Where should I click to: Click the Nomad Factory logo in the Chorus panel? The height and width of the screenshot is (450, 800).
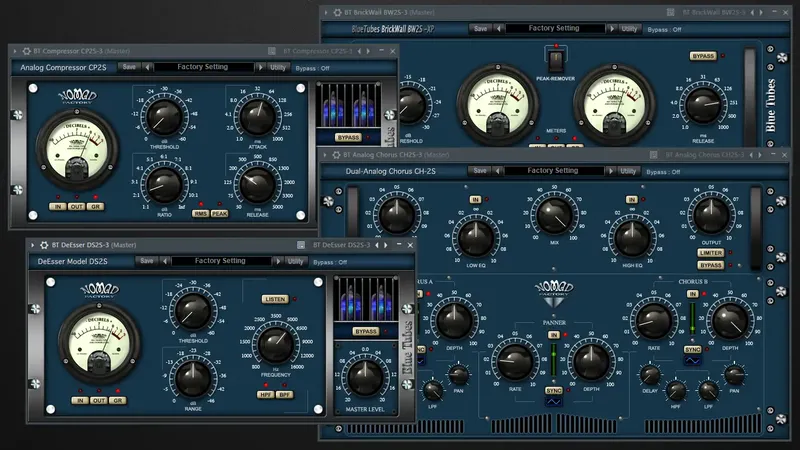(x=554, y=293)
